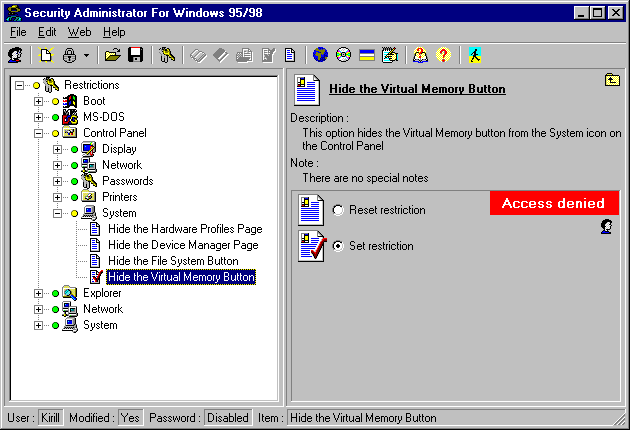Select Hide the File System Button item
The height and width of the screenshot is (430, 630).
coord(173,261)
